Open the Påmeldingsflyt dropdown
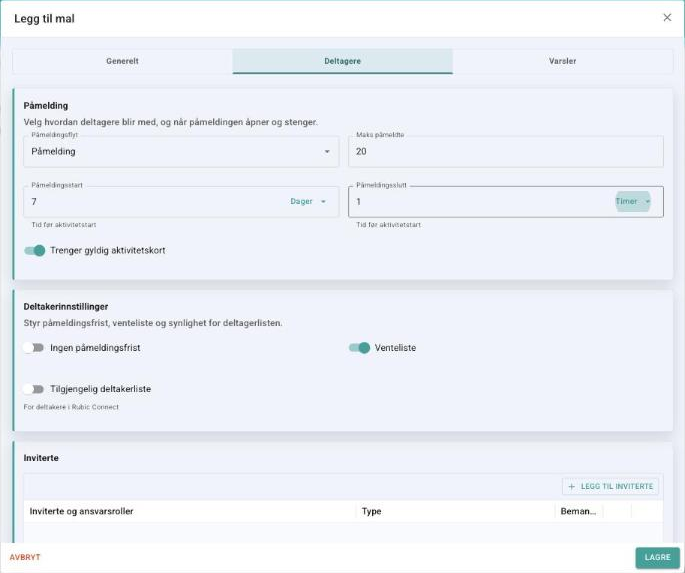 (x=181, y=152)
